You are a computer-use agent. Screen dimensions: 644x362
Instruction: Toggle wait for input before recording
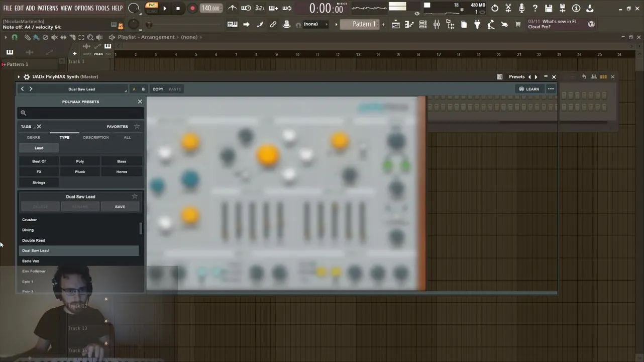(x=246, y=8)
